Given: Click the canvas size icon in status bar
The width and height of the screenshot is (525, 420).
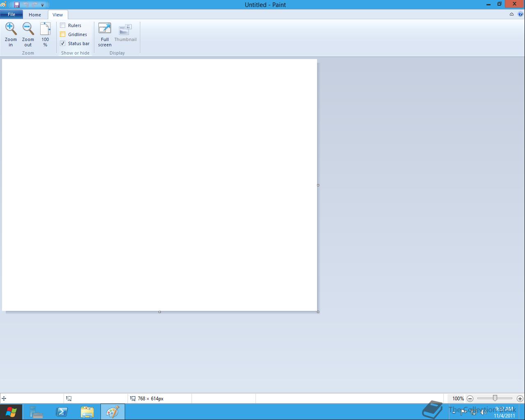Looking at the screenshot, I should pos(133,398).
